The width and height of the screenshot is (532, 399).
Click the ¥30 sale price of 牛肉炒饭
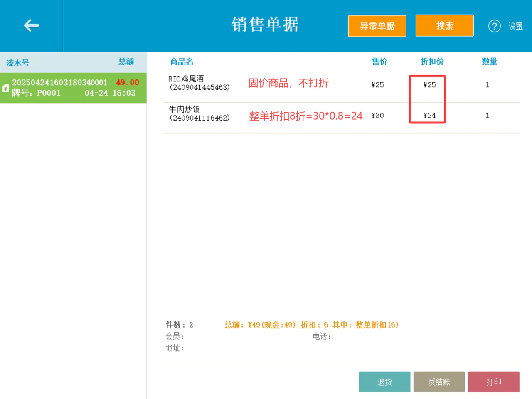(x=377, y=116)
